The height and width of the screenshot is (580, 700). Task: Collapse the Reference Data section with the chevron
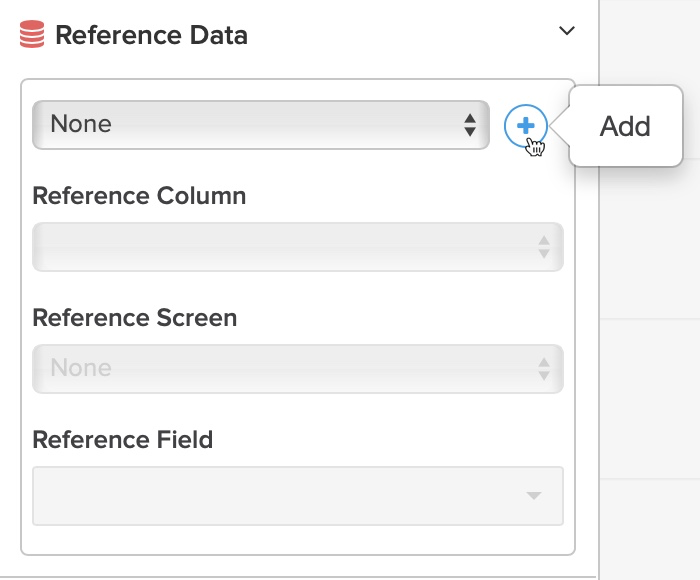pos(567,31)
